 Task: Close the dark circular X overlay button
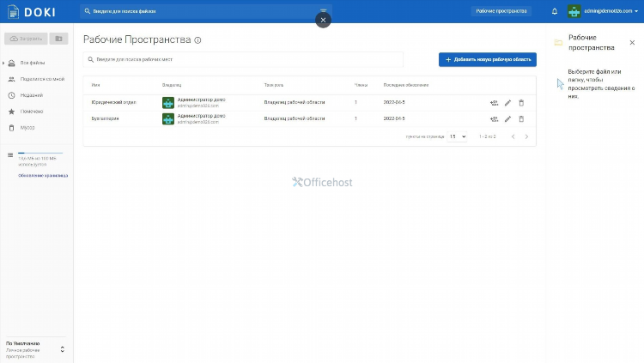323,20
